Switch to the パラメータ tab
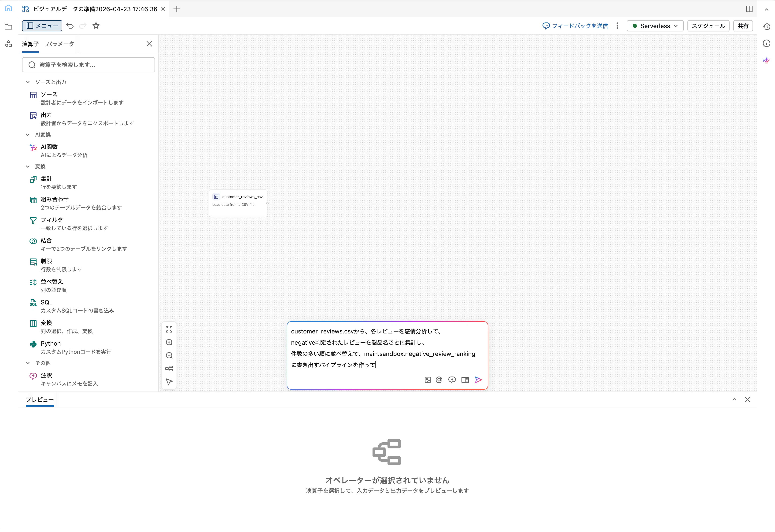 click(60, 44)
